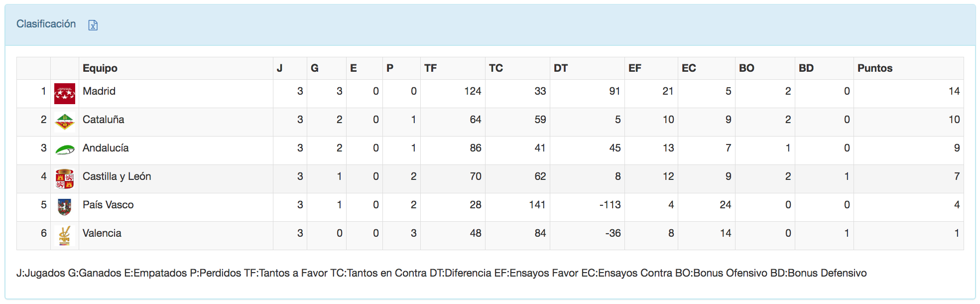Select the País Vasco team name

[108, 205]
